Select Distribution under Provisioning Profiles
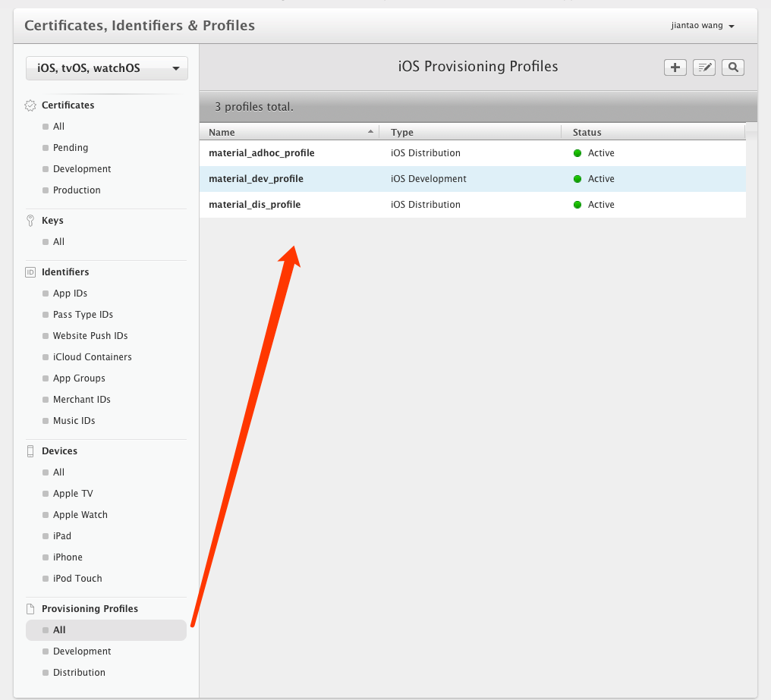 pyautogui.click(x=79, y=673)
